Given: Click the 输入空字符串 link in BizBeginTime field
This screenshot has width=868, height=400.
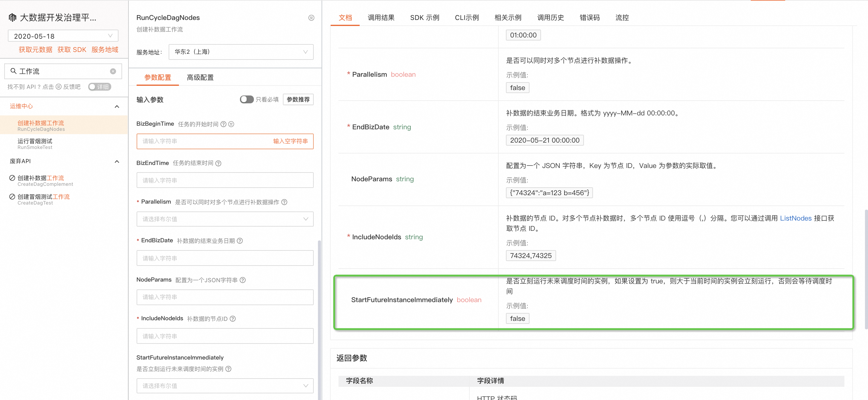Looking at the screenshot, I should pyautogui.click(x=290, y=141).
